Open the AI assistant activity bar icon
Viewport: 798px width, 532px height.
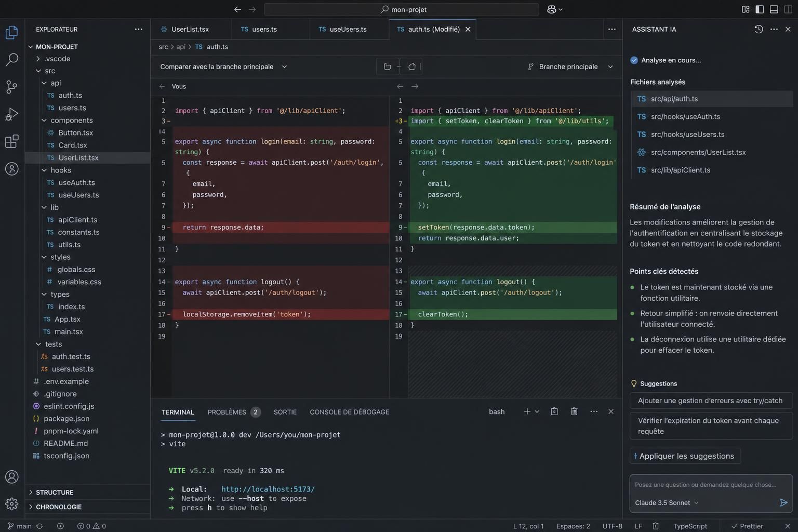click(x=11, y=169)
